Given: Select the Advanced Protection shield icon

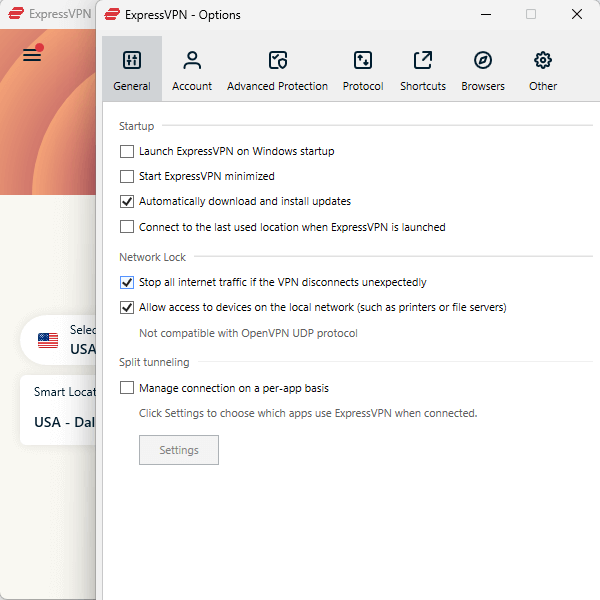Looking at the screenshot, I should tap(278, 60).
